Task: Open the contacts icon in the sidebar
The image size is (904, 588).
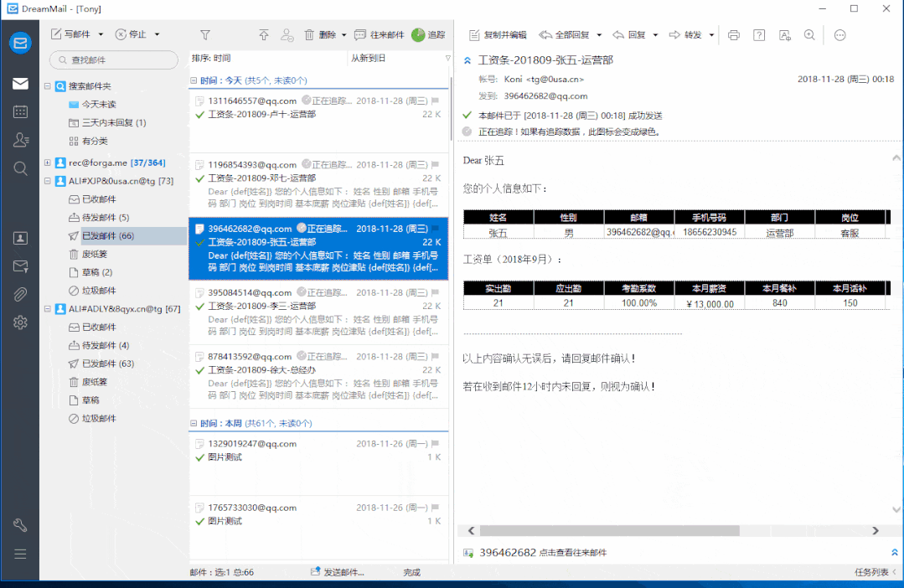Action: [20, 140]
